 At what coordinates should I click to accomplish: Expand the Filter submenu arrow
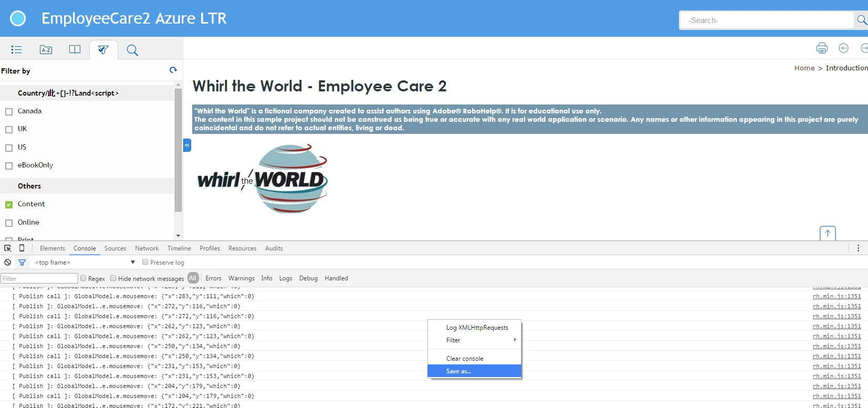click(515, 340)
